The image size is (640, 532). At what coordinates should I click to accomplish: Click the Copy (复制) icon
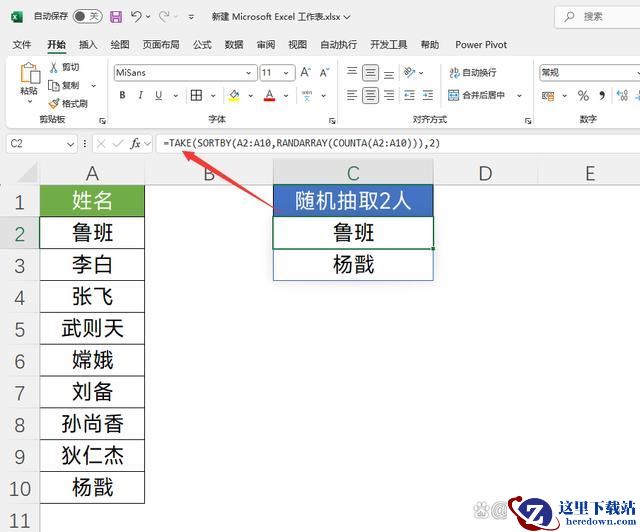point(54,85)
